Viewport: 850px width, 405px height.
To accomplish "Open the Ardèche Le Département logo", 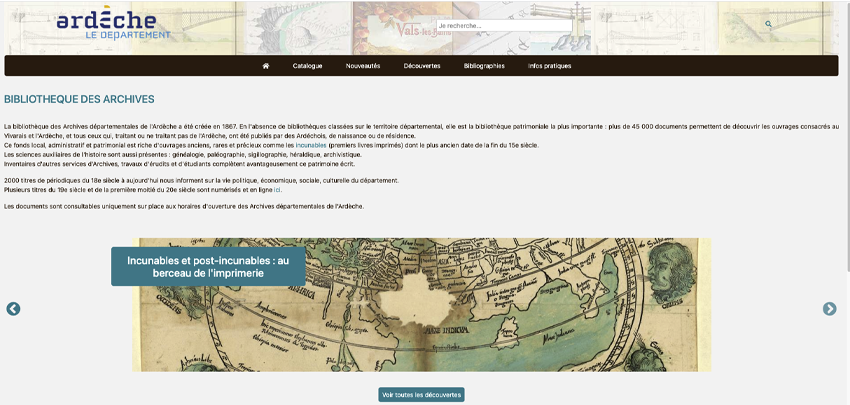I will (113, 24).
